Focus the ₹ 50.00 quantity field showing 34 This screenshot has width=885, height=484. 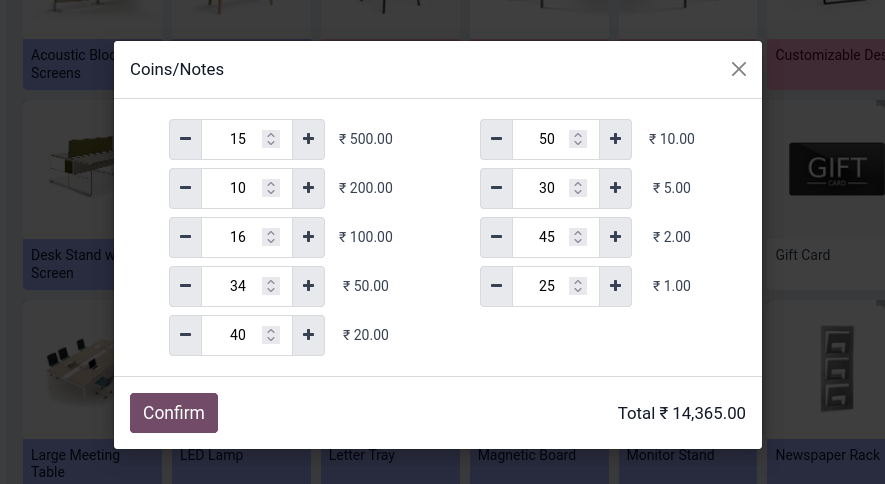tap(247, 287)
